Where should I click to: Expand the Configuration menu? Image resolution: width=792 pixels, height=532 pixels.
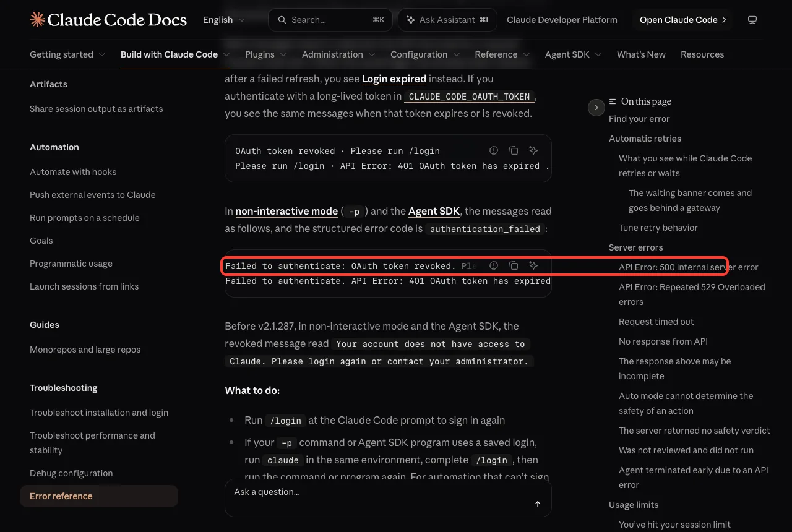[425, 54]
